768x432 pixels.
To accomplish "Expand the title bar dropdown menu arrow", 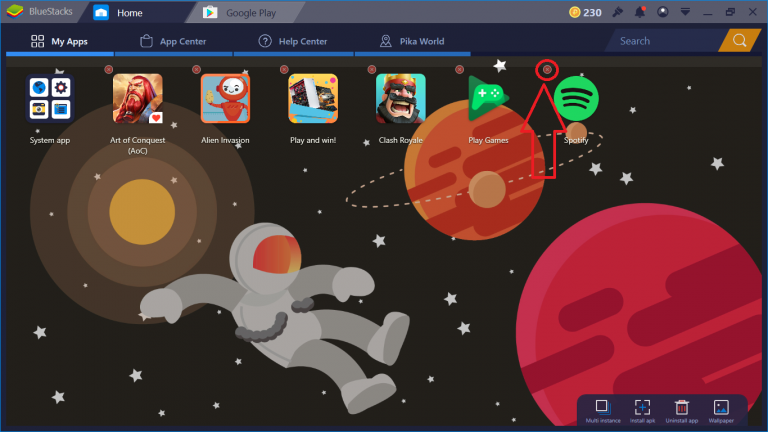I will (685, 12).
